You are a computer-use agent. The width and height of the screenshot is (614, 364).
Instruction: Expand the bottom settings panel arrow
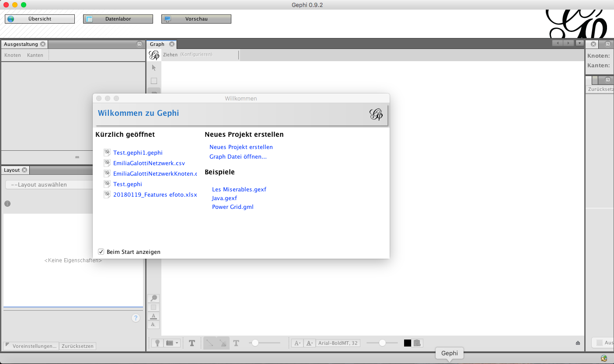pyautogui.click(x=578, y=343)
